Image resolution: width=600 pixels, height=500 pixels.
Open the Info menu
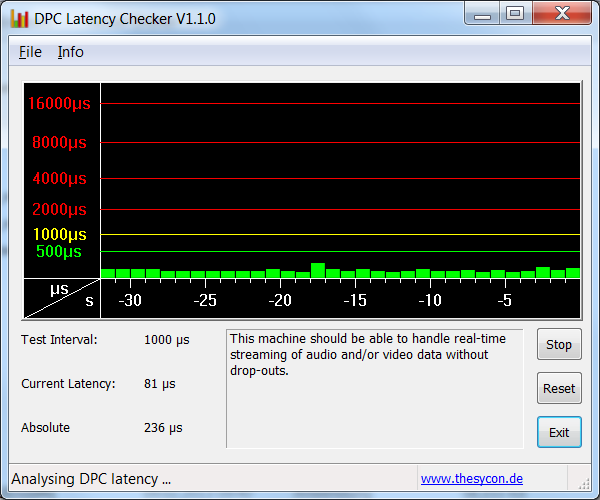[x=70, y=52]
